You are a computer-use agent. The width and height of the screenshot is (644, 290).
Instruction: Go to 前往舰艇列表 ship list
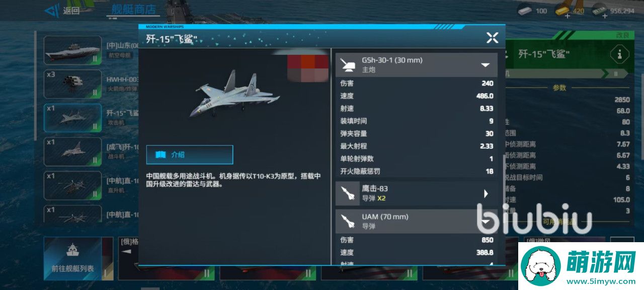(x=73, y=258)
